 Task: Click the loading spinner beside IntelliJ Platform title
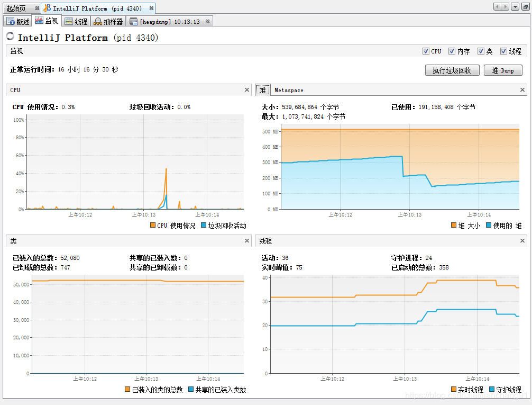(11, 35)
